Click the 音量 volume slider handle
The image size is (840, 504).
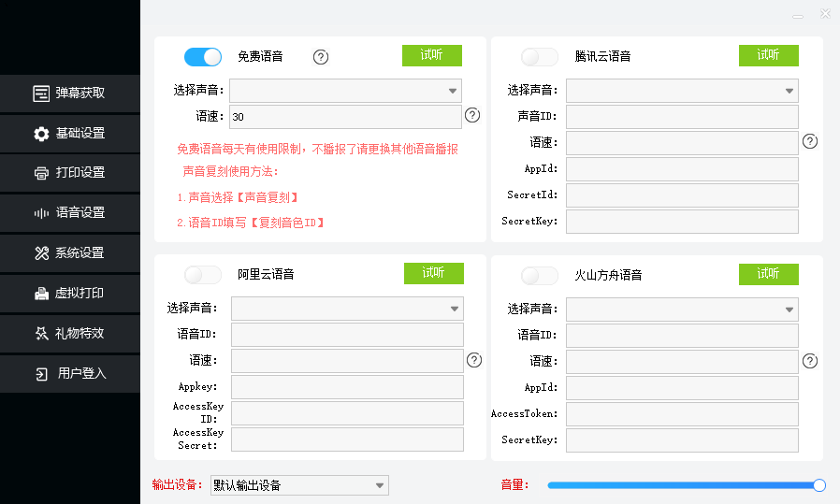819,485
